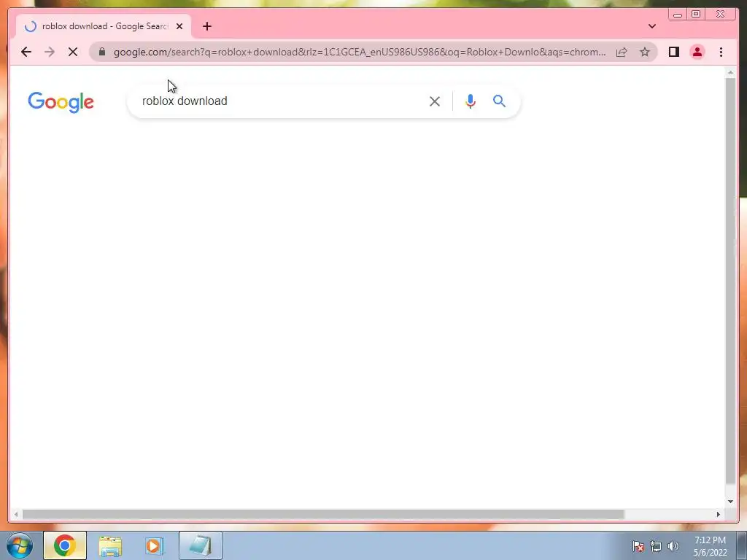The height and width of the screenshot is (560, 747).
Task: Click the horizontal scrollbar thumb
Action: point(323,514)
